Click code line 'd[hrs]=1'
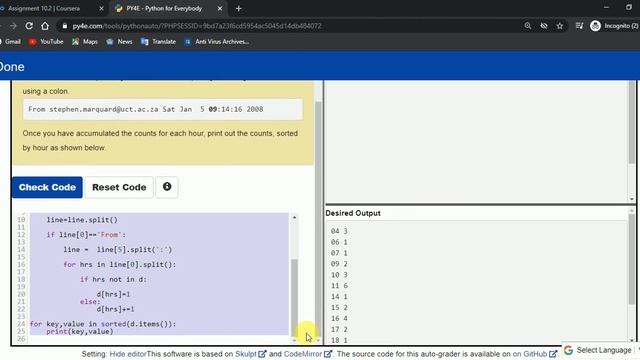The image size is (640, 360). click(x=113, y=294)
